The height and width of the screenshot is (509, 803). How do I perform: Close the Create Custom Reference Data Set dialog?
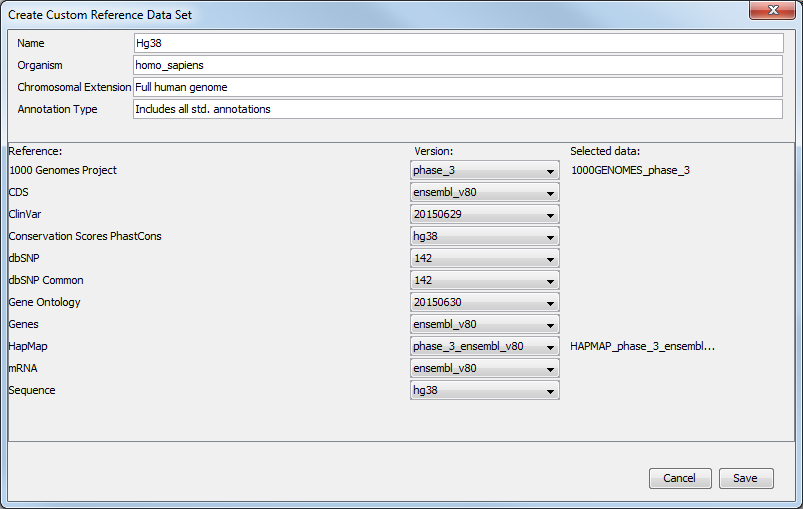pos(773,10)
